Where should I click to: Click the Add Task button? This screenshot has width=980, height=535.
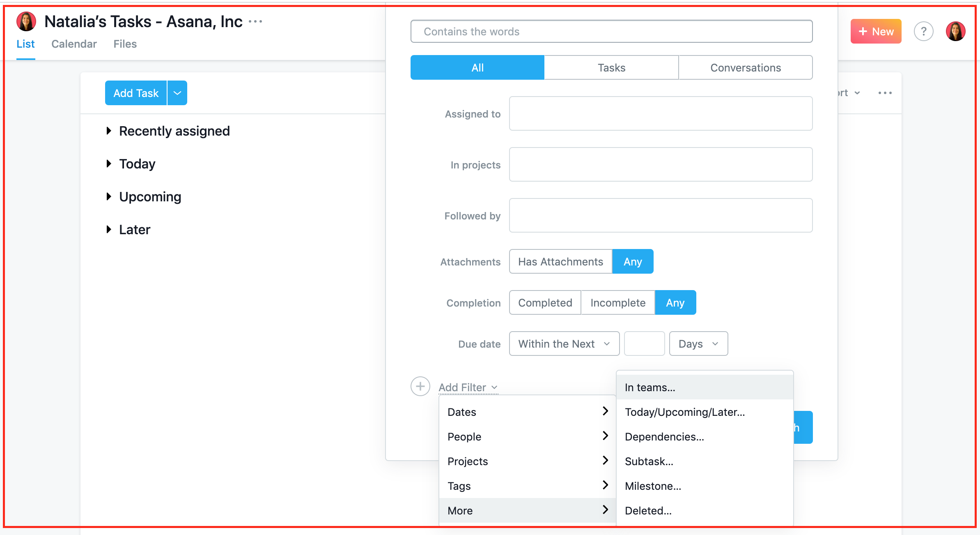[x=136, y=93]
